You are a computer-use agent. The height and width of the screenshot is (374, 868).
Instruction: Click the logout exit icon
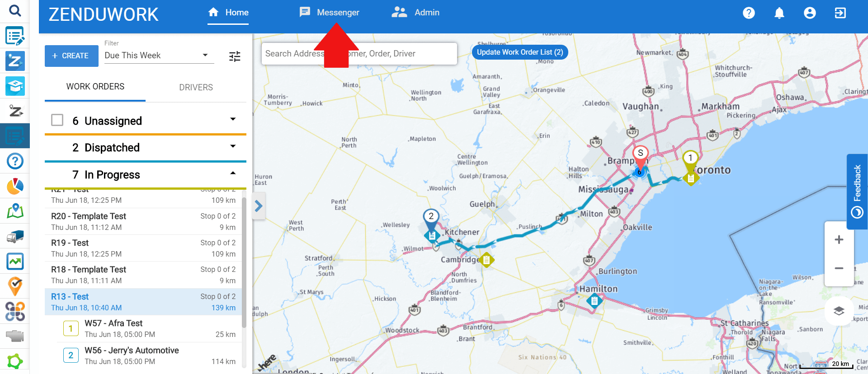840,13
